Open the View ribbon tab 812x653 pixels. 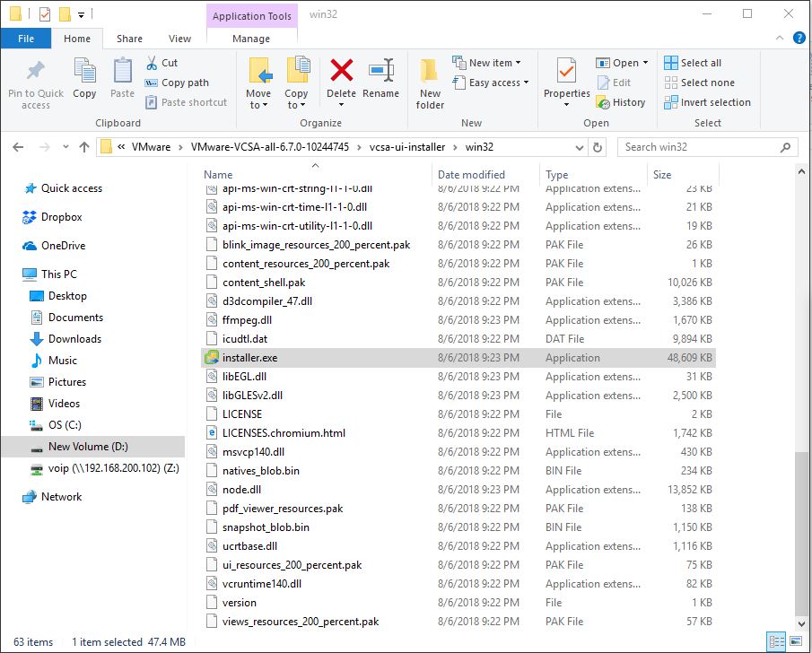[x=180, y=39]
